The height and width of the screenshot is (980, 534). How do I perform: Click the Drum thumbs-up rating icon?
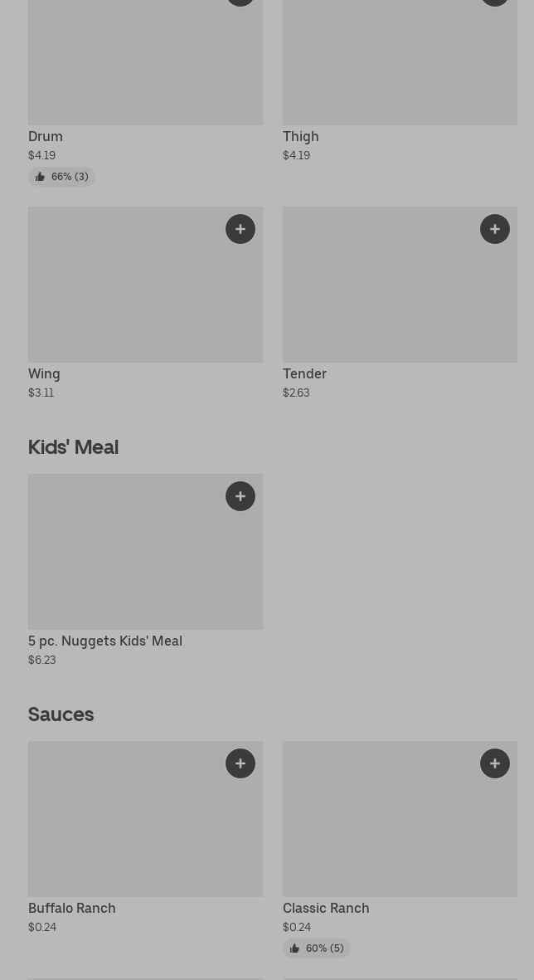[x=40, y=177]
